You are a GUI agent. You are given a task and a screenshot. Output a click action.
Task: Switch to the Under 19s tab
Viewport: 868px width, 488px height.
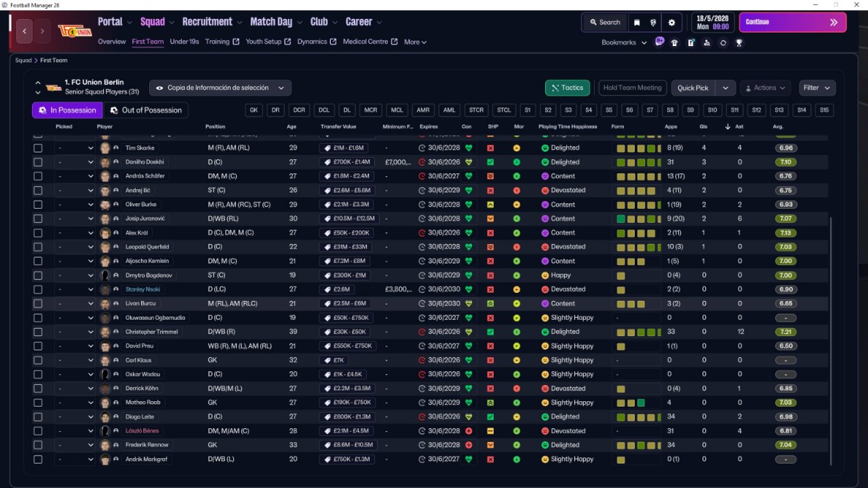pos(184,41)
